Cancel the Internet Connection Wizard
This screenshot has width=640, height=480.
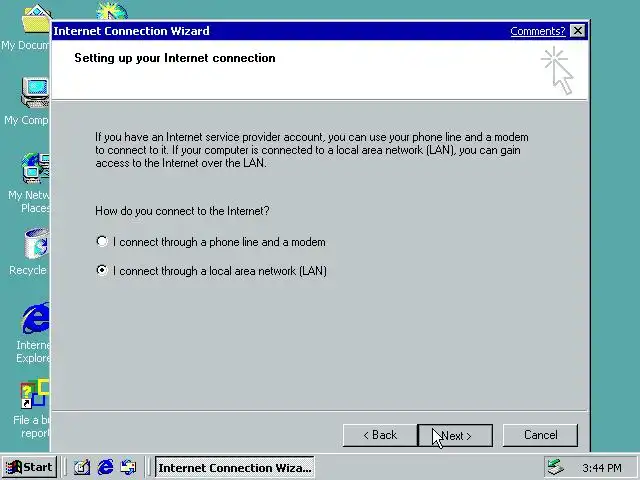540,436
